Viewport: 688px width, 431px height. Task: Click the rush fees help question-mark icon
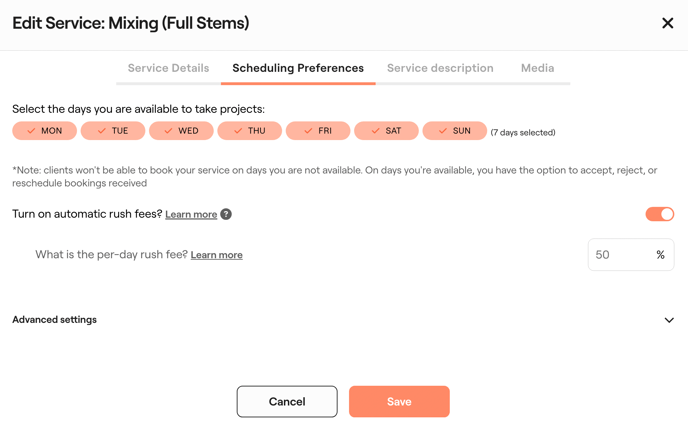coord(226,214)
